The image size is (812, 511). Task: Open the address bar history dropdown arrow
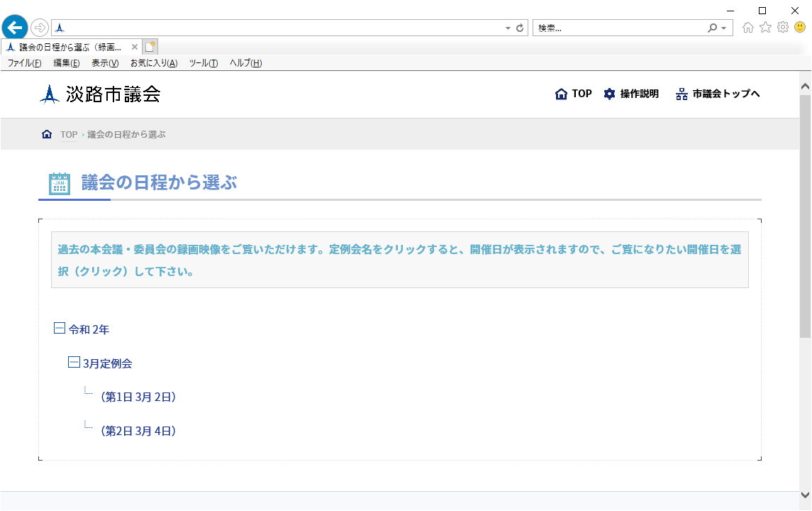coord(508,28)
